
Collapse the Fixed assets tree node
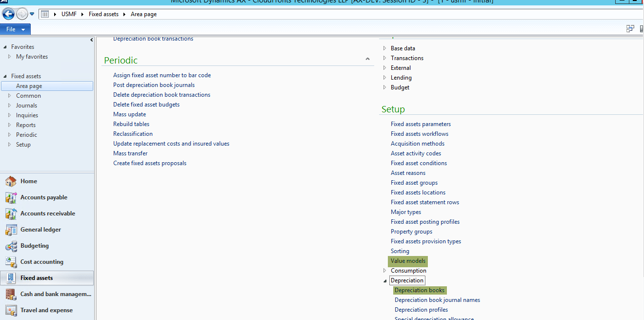tap(5, 76)
